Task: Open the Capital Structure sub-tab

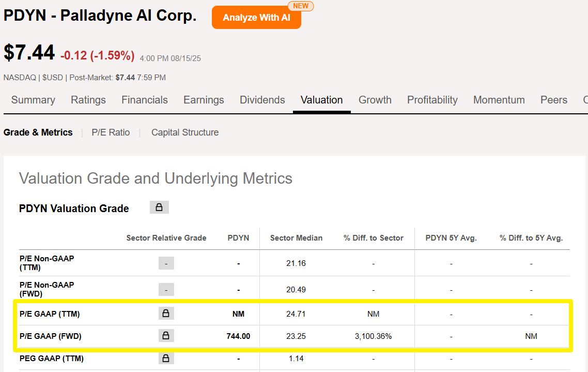Action: tap(185, 132)
